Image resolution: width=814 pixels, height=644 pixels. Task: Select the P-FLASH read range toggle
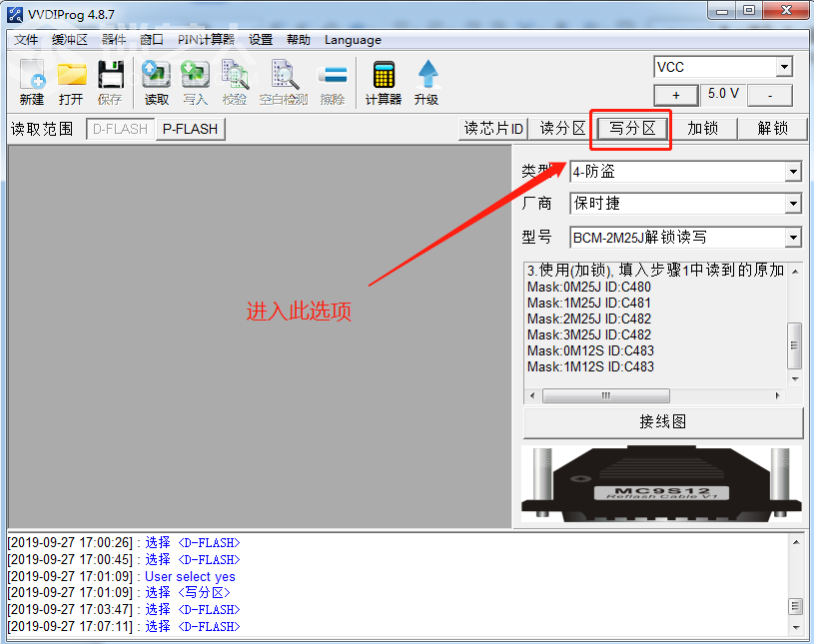pyautogui.click(x=190, y=129)
